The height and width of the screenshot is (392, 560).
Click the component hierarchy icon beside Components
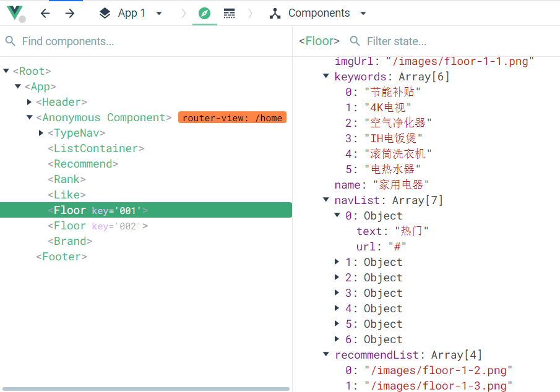pos(275,12)
